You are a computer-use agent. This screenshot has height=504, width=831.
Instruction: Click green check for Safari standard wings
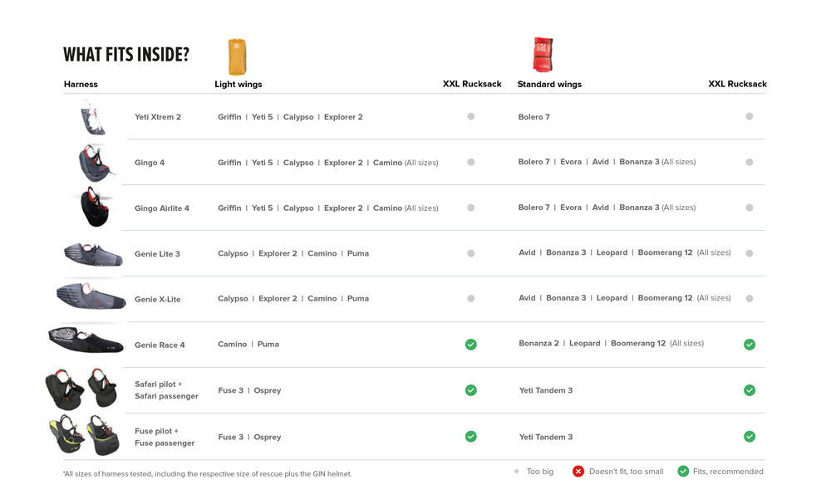point(750,391)
